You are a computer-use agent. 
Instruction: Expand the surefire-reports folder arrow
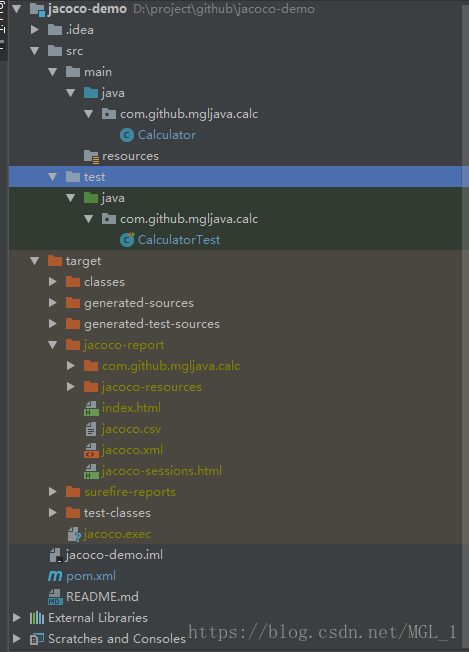click(x=52, y=491)
